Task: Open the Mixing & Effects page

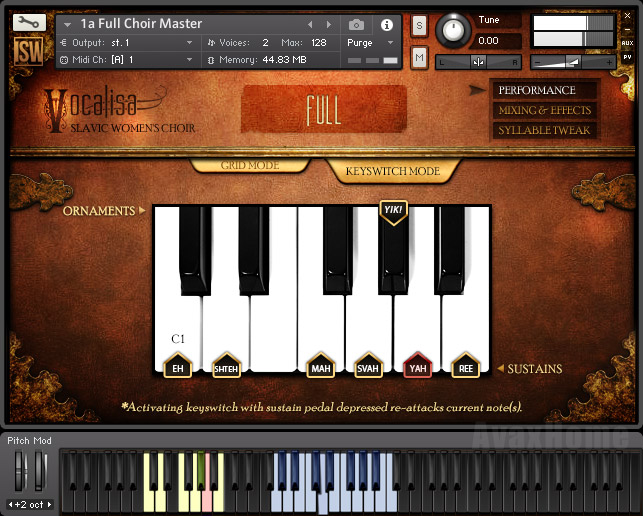Action: coord(544,110)
